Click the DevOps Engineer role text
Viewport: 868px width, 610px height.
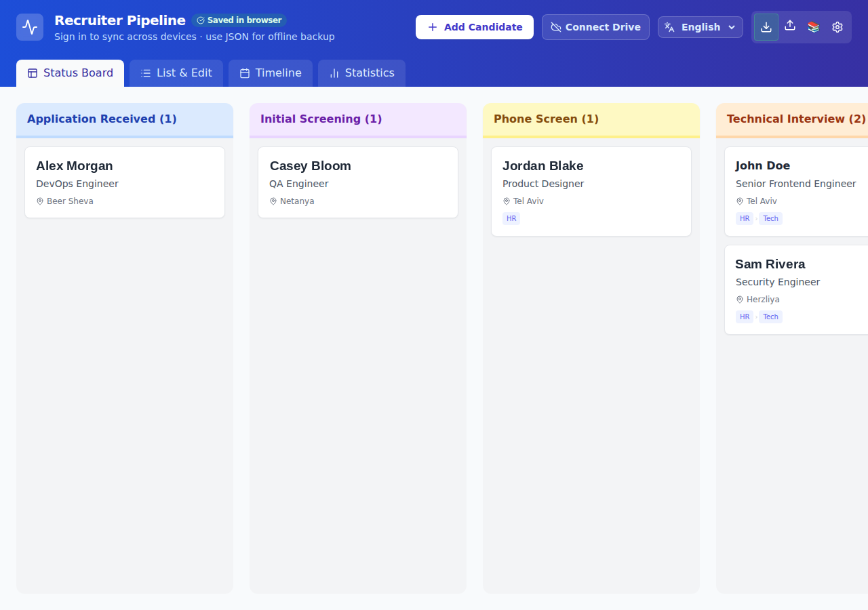click(77, 184)
